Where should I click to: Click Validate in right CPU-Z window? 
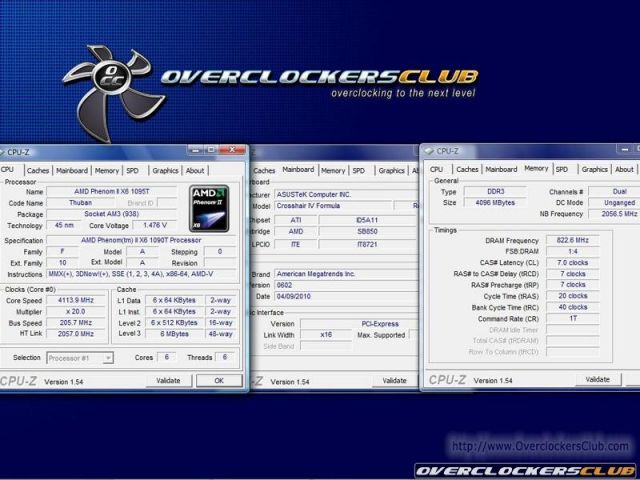coord(598,379)
